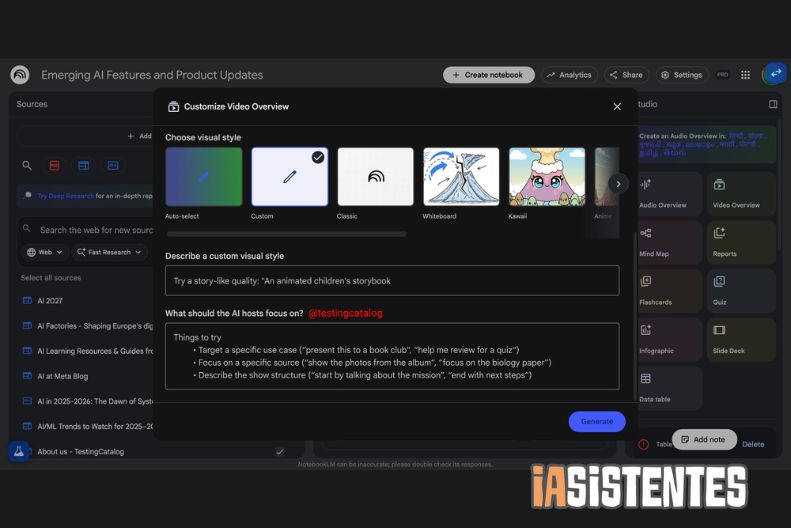This screenshot has height=528, width=791.
Task: Click the Create notebook button
Action: [488, 75]
